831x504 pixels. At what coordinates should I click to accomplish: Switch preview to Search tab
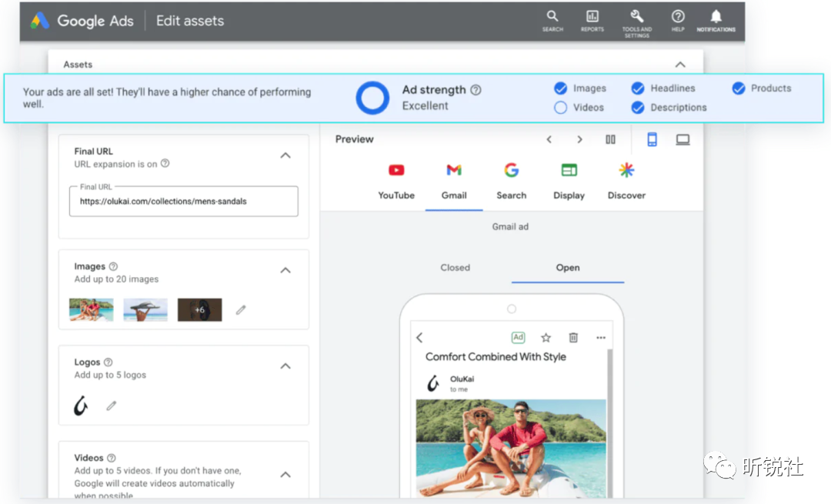pyautogui.click(x=512, y=182)
